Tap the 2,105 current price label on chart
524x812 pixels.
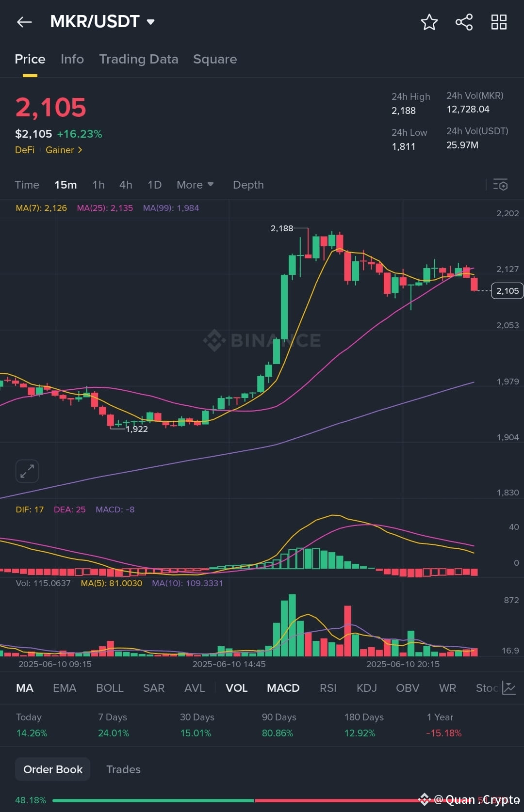point(507,291)
